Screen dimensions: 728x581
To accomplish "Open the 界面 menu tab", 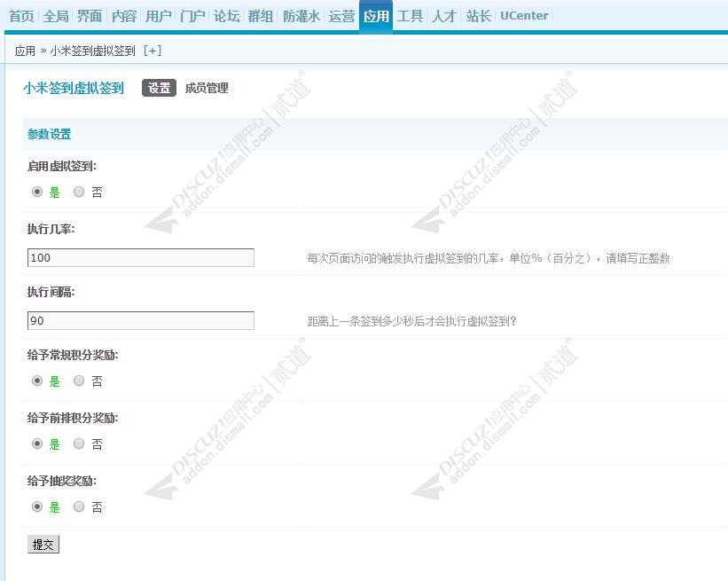I will click(90, 16).
